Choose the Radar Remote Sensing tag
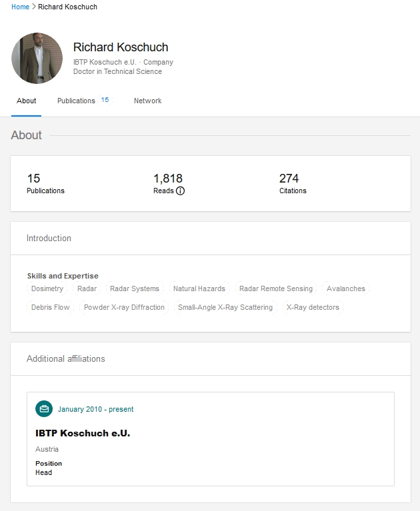Viewport: 420px width, 511px height. point(275,288)
